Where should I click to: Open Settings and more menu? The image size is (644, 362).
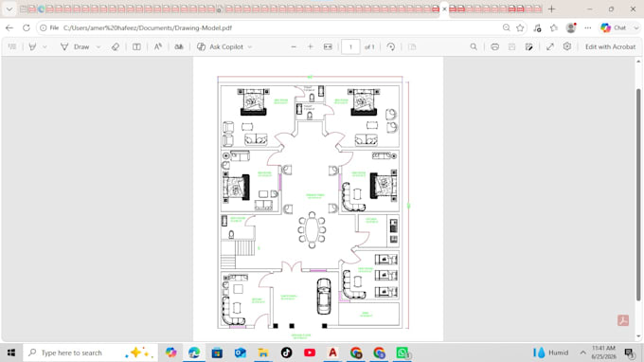point(588,27)
